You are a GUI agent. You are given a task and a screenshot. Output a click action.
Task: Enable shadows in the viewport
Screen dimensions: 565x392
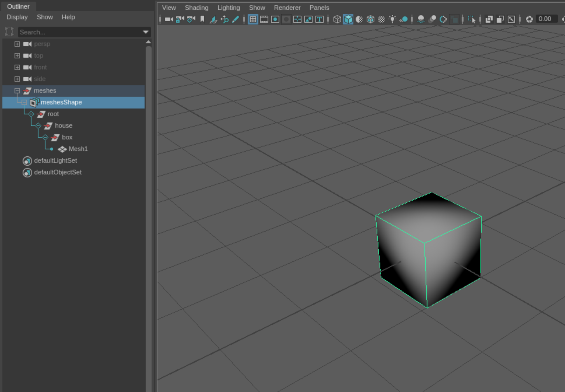(x=421, y=19)
